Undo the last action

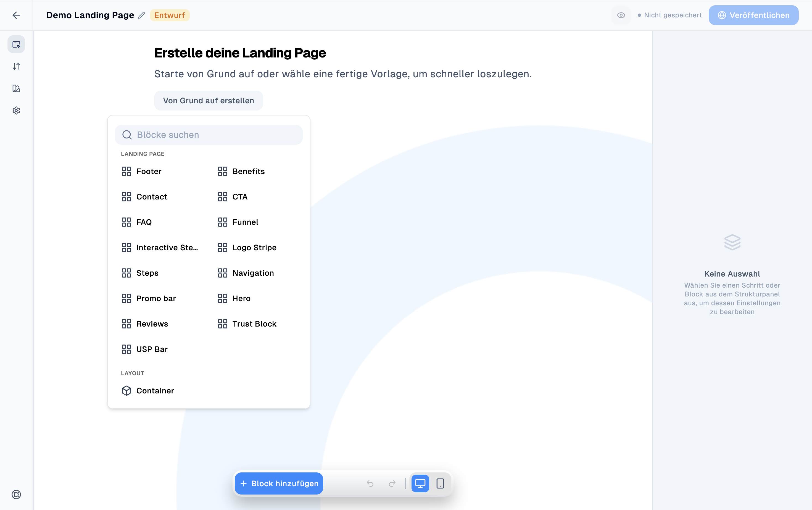pos(370,483)
